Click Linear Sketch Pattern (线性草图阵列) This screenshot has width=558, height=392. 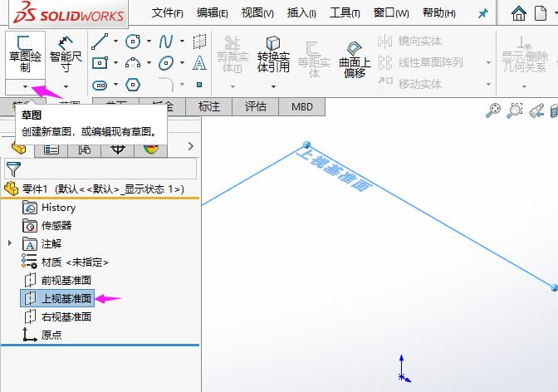[x=420, y=62]
